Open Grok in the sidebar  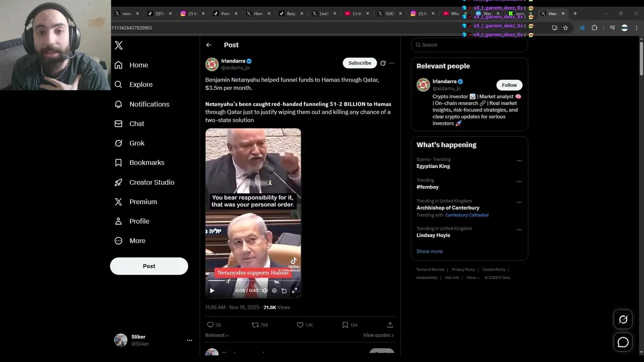(x=130, y=143)
